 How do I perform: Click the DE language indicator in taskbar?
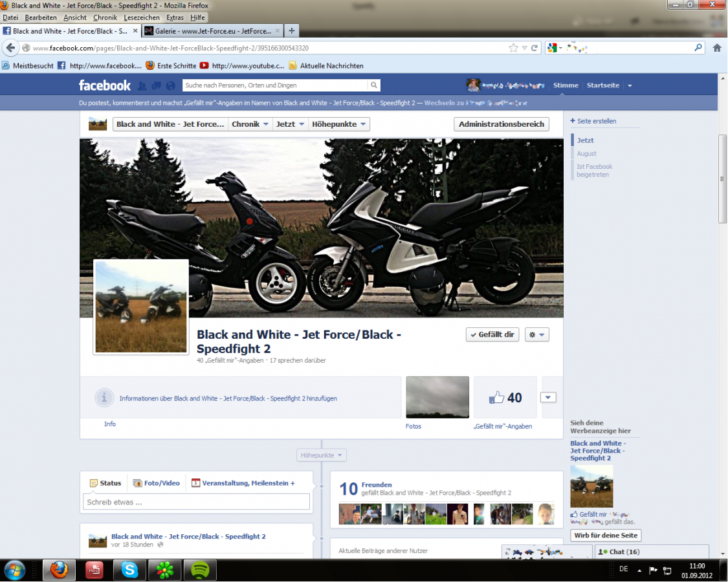[x=624, y=569]
